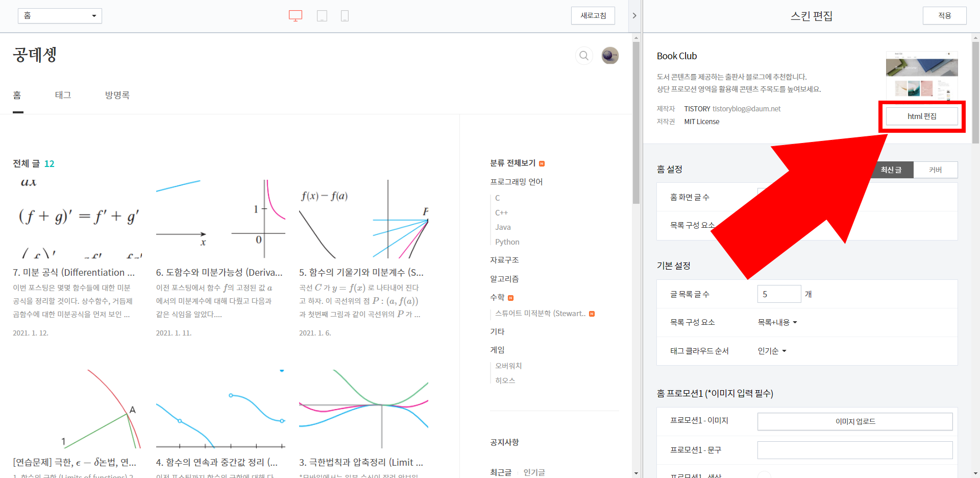
Task: Click the 전체 글 12 heading
Action: tap(34, 163)
